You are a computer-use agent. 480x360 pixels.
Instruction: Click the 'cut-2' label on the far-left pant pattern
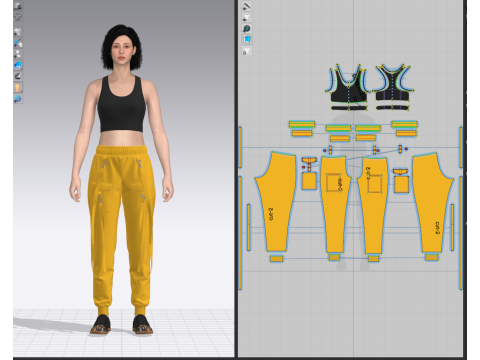[271, 214]
